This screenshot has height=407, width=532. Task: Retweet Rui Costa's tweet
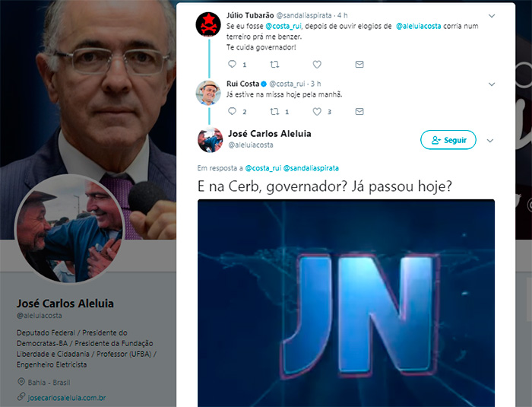(274, 111)
